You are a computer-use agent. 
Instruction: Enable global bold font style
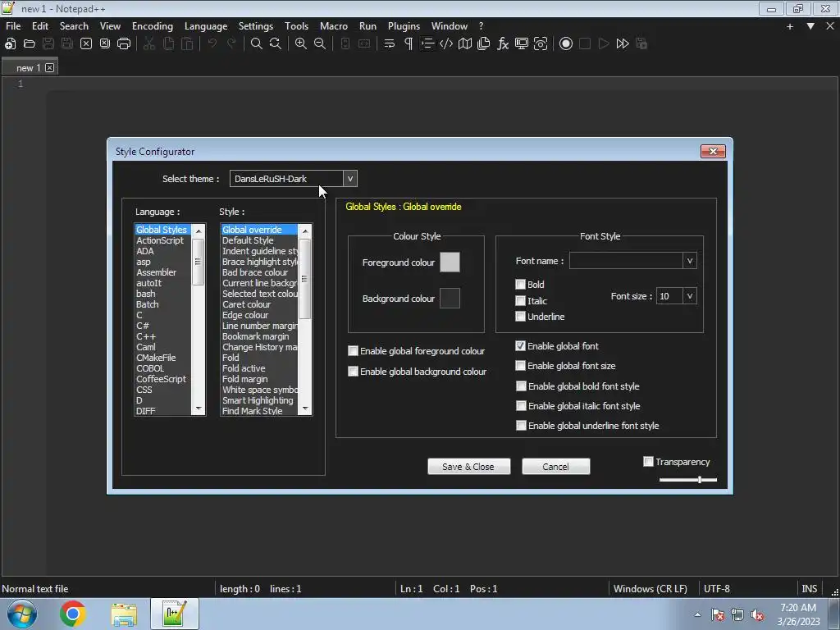click(521, 386)
